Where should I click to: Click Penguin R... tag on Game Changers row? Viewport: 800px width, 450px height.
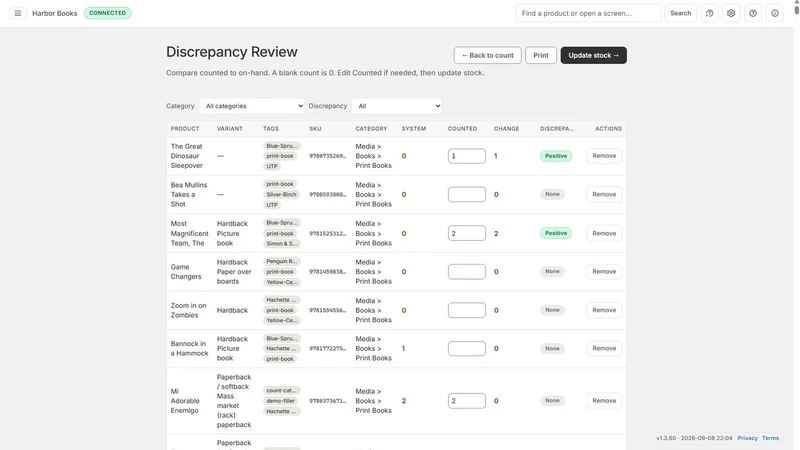coord(282,261)
